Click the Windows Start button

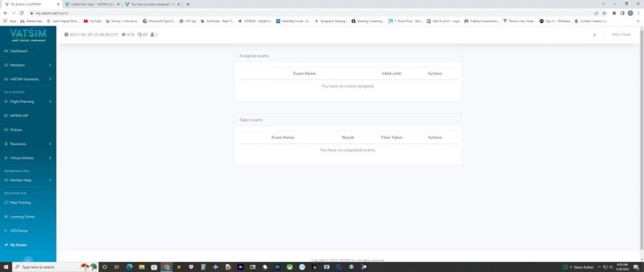pyautogui.click(x=6, y=267)
